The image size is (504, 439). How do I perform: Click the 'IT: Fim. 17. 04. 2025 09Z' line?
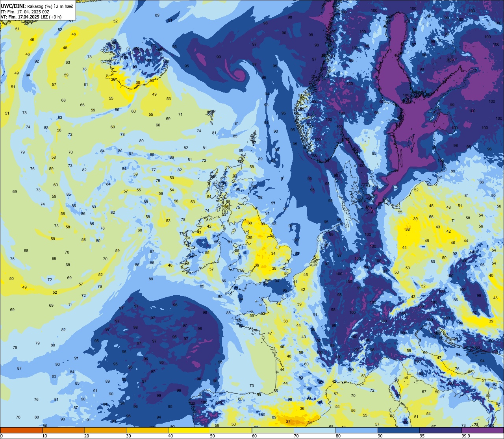tap(25, 11)
